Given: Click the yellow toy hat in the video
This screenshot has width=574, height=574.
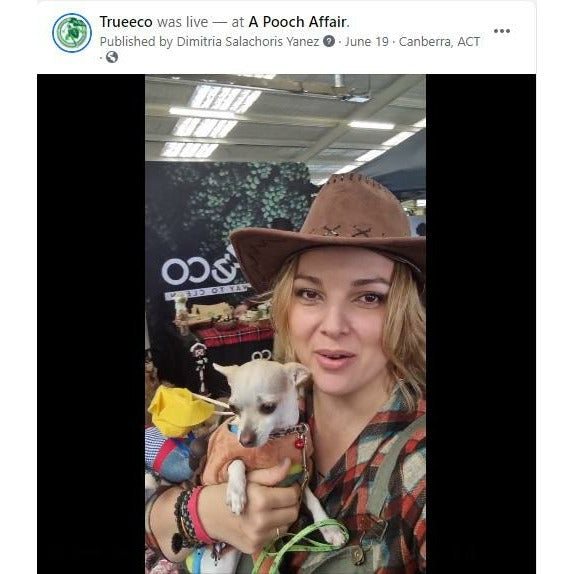Looking at the screenshot, I should tap(179, 411).
